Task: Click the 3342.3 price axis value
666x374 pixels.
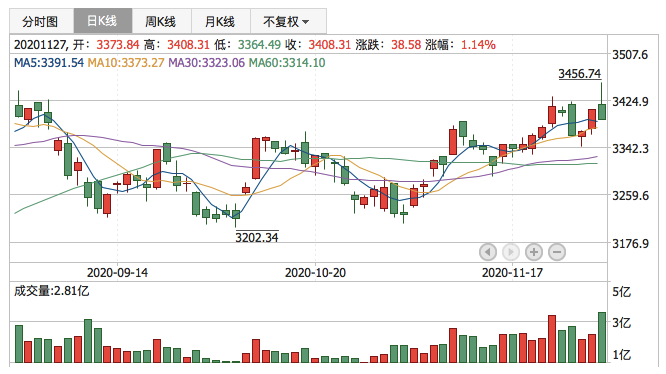Action: (x=630, y=149)
